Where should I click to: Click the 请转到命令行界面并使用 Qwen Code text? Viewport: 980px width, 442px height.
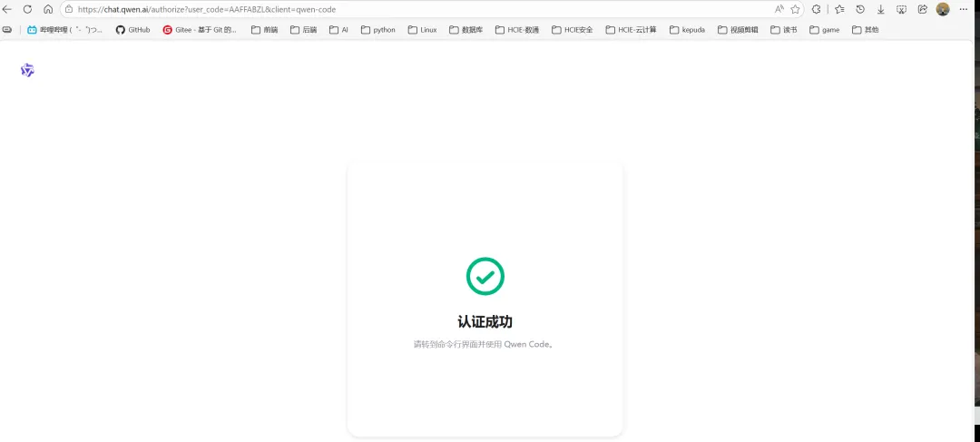484,344
